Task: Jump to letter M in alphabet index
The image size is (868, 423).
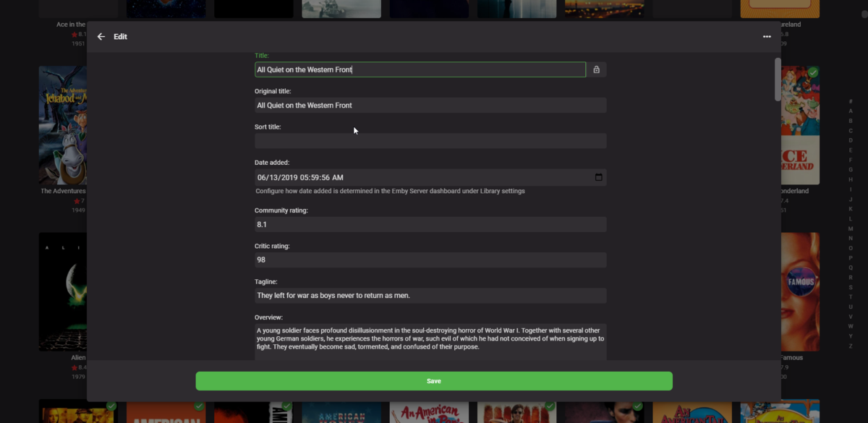Action: pos(851,228)
